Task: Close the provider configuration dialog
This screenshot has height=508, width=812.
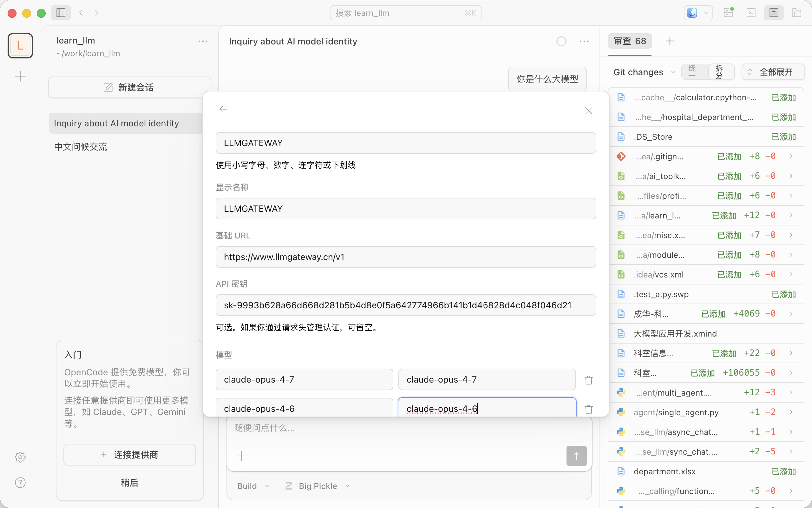Action: coord(588,111)
